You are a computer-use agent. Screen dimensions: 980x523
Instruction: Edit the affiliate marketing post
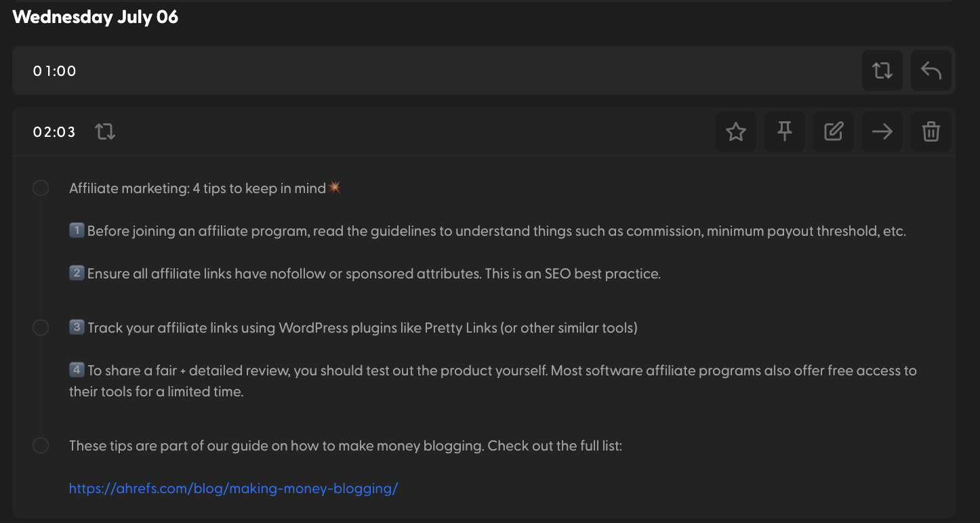tap(833, 131)
